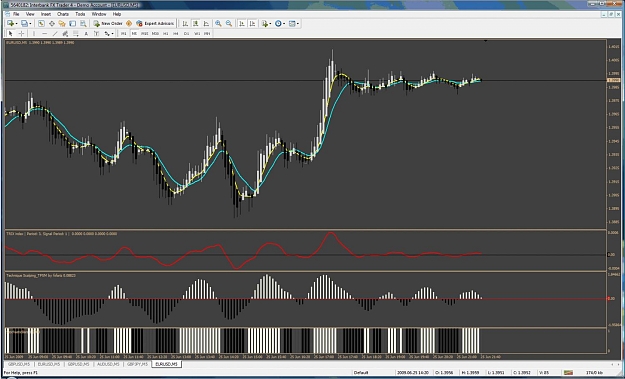Open the Help menu

tap(117, 14)
